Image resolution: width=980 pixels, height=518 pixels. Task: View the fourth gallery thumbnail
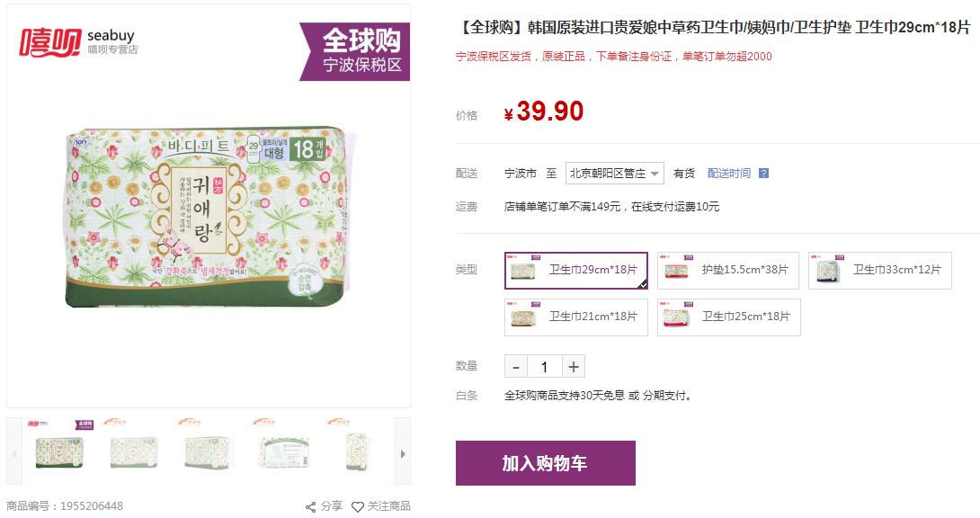[x=284, y=450]
